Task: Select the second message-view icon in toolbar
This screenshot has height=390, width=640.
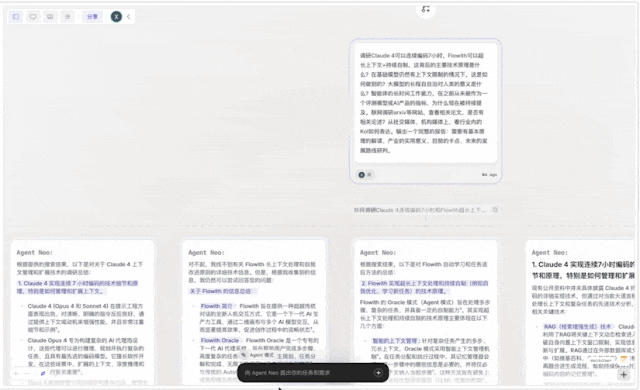Action: [50, 17]
